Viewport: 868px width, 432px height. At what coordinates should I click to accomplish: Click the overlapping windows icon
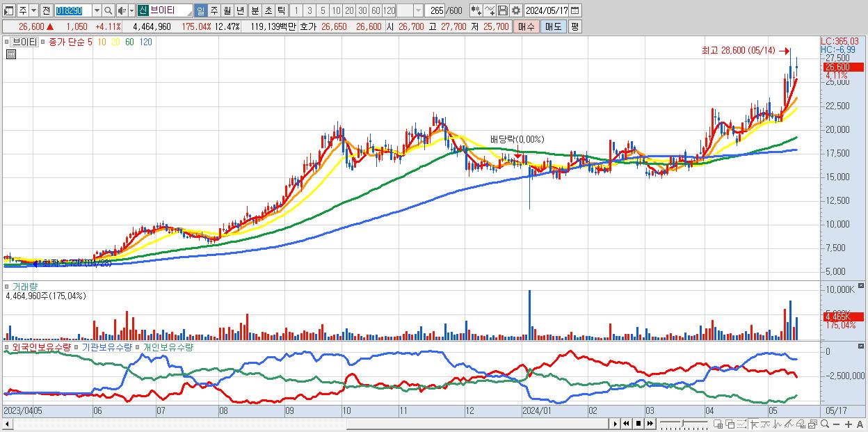coord(730,424)
